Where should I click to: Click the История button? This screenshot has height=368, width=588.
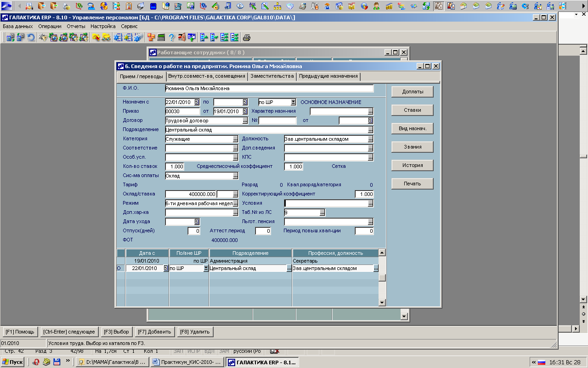[413, 165]
